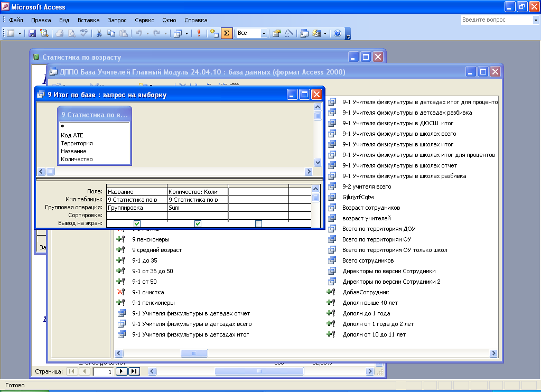Go to last page in report navigator

coord(134,371)
